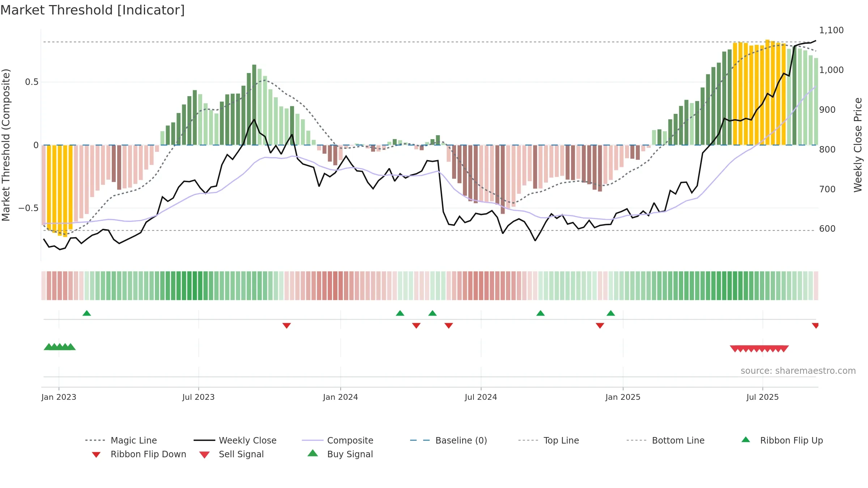868x488 pixels.
Task: Click the 0.5 left axis label
Action: pyautogui.click(x=32, y=82)
